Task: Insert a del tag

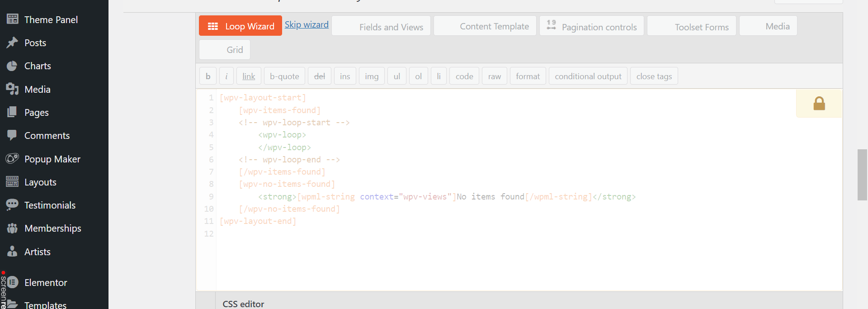Action: pos(320,76)
